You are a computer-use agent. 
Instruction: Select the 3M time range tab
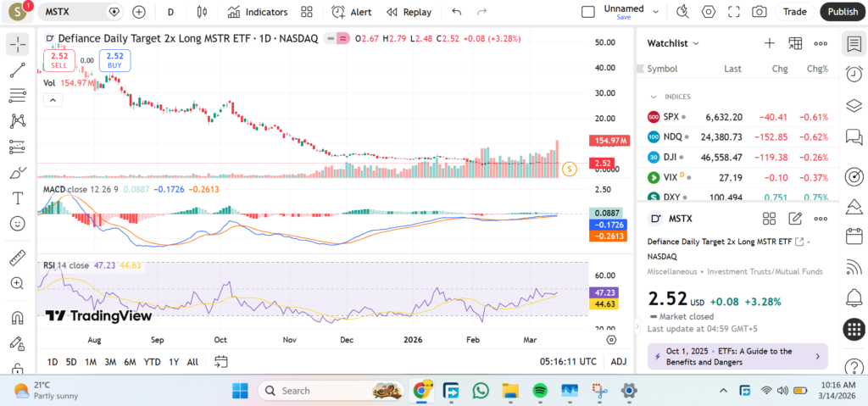110,362
